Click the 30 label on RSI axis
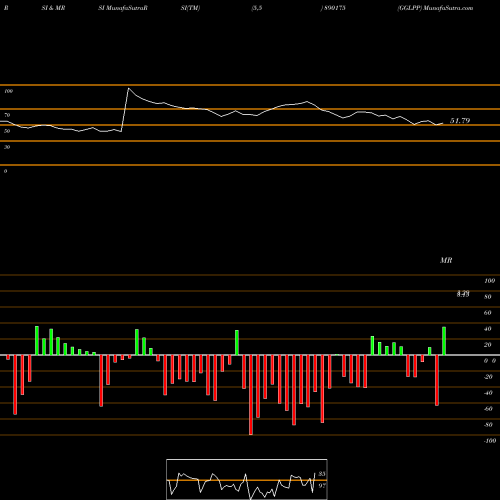The height and width of the screenshot is (500, 500). [7, 147]
